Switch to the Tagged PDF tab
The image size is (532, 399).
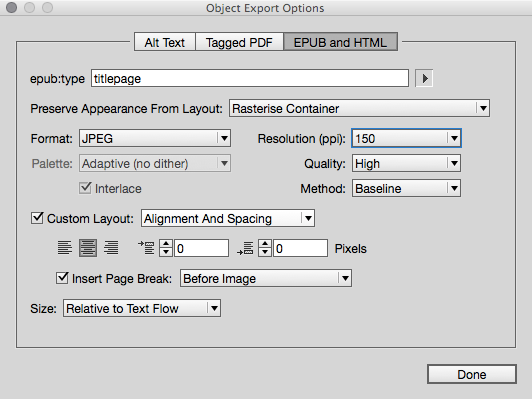coord(239,42)
